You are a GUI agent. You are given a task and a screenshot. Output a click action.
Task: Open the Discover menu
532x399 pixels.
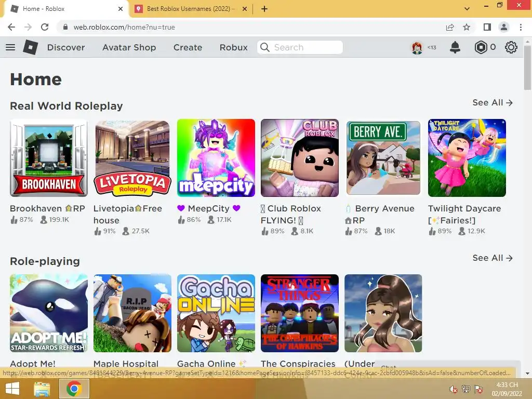(x=66, y=47)
